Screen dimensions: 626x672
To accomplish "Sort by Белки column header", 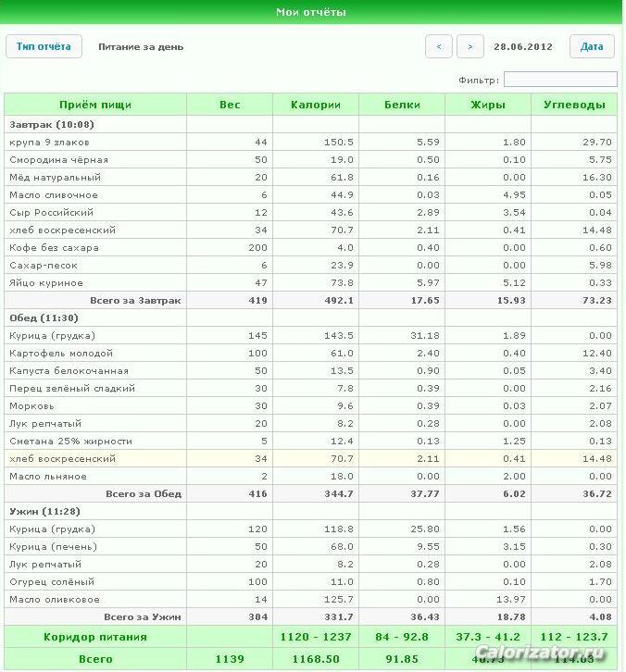I will click(x=402, y=105).
